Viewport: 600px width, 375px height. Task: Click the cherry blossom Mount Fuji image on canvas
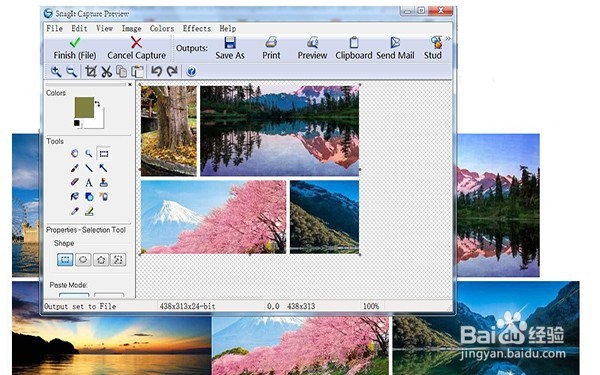pyautogui.click(x=214, y=217)
